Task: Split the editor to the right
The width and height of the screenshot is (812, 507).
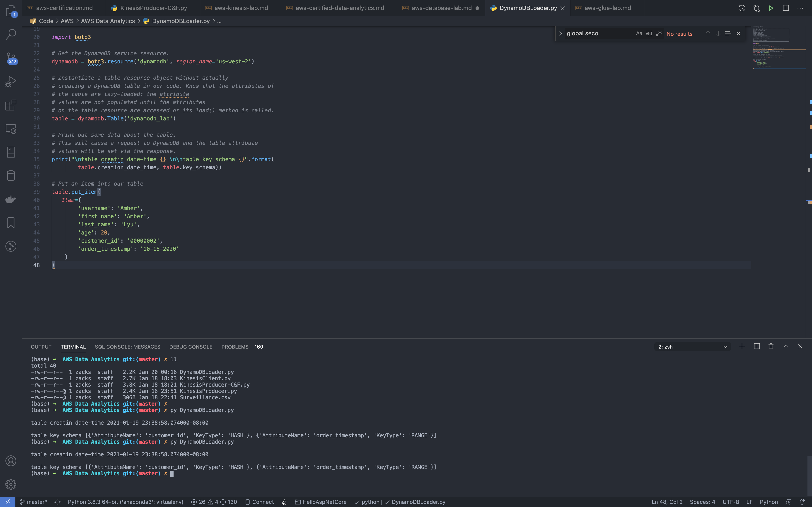Action: (x=785, y=8)
